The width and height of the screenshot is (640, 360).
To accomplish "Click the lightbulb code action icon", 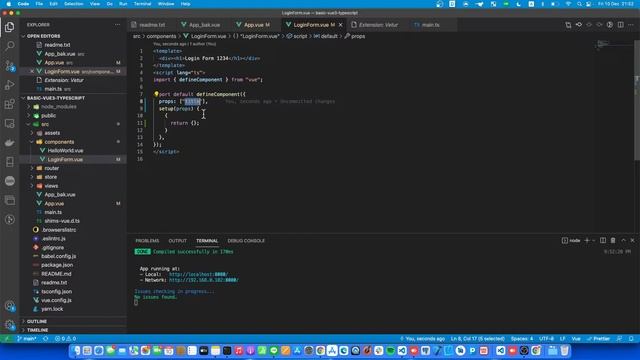I will coord(156,94).
